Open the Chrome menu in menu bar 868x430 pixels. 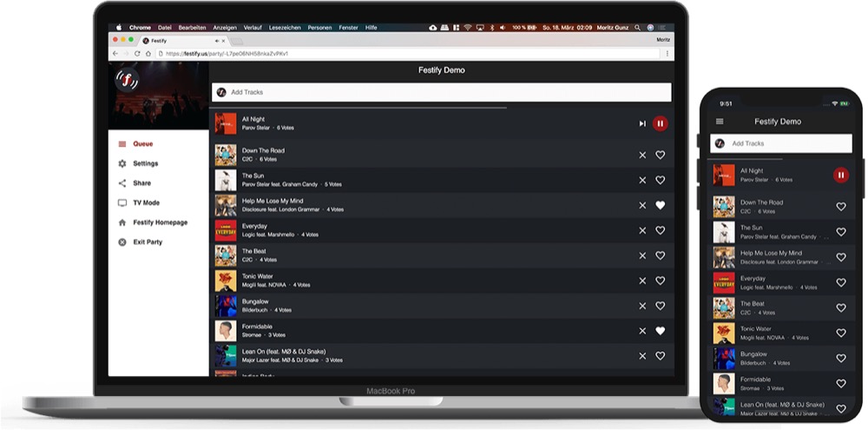(140, 28)
